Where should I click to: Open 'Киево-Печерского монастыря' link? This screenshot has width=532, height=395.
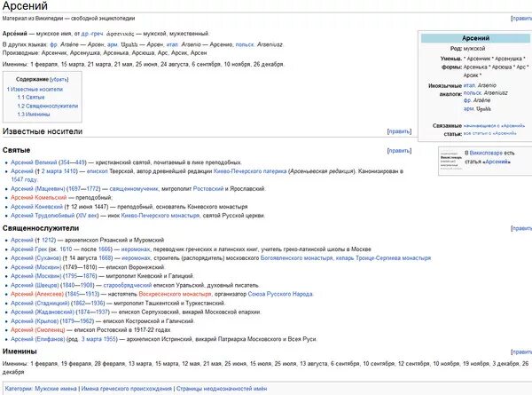160,216
